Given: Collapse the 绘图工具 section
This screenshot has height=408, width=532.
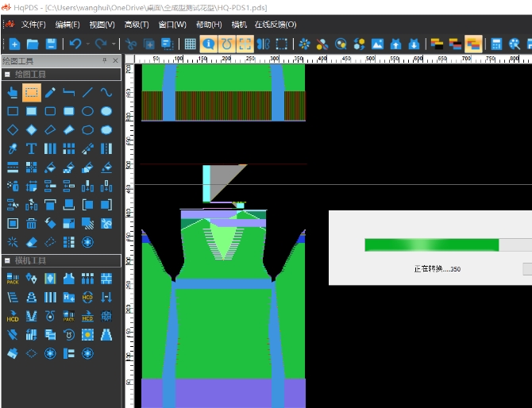Looking at the screenshot, I should pyautogui.click(x=7, y=74).
